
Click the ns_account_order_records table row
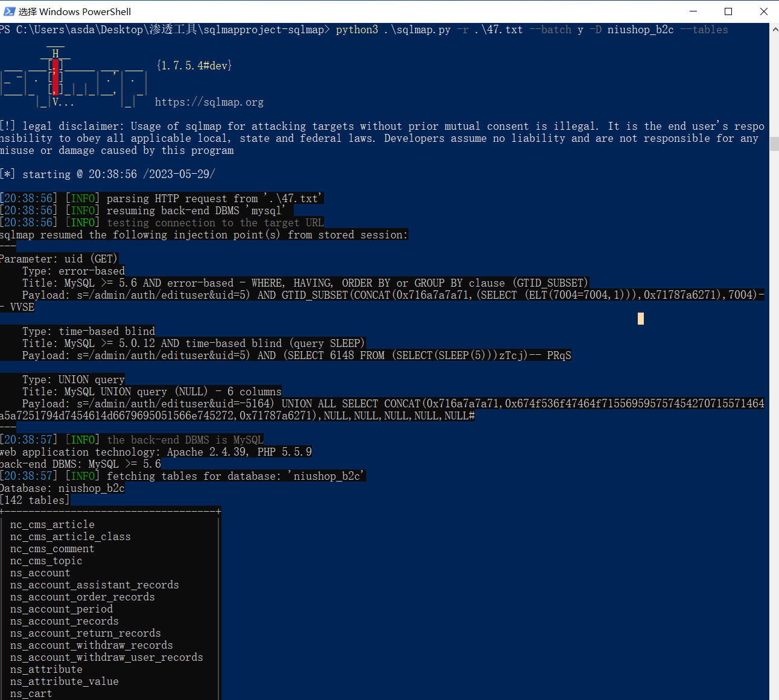(x=83, y=597)
